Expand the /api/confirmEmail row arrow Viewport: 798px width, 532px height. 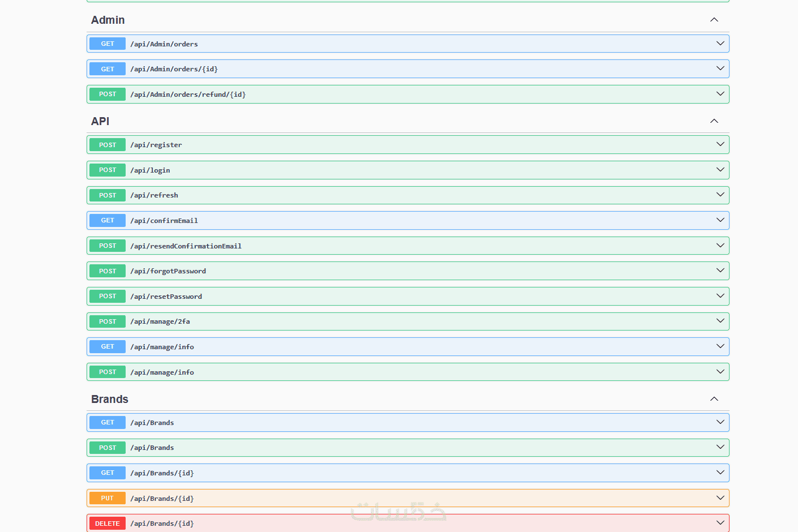click(720, 220)
